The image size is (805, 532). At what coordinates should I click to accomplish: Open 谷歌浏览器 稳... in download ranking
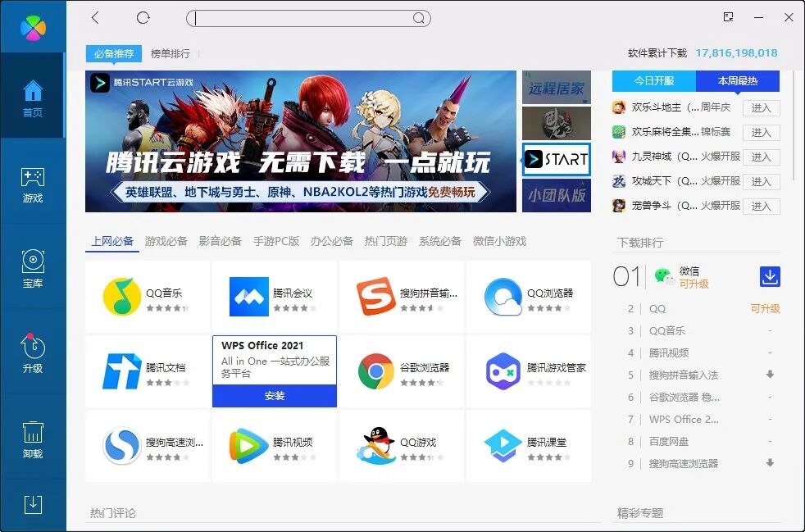pyautogui.click(x=684, y=397)
